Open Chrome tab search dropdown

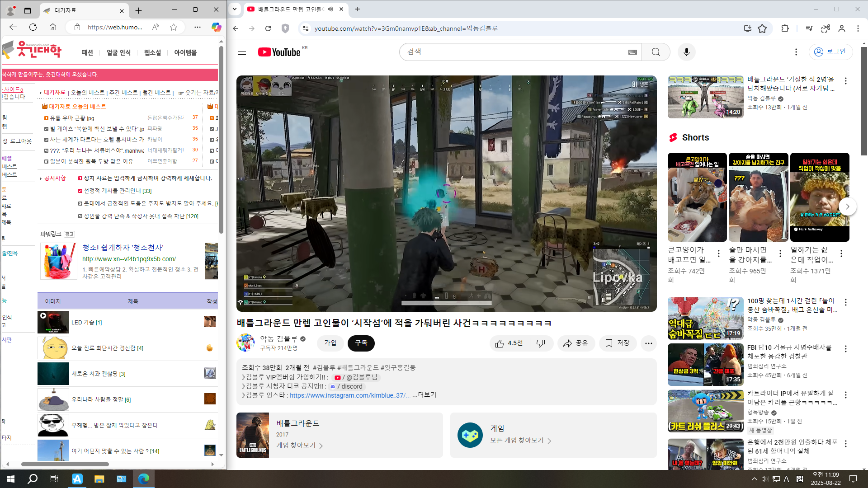[234, 9]
